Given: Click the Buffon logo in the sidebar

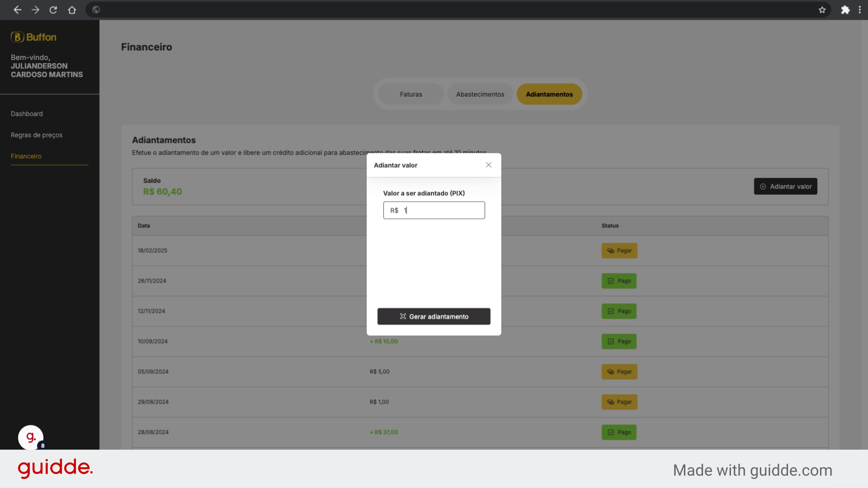Looking at the screenshot, I should point(33,37).
